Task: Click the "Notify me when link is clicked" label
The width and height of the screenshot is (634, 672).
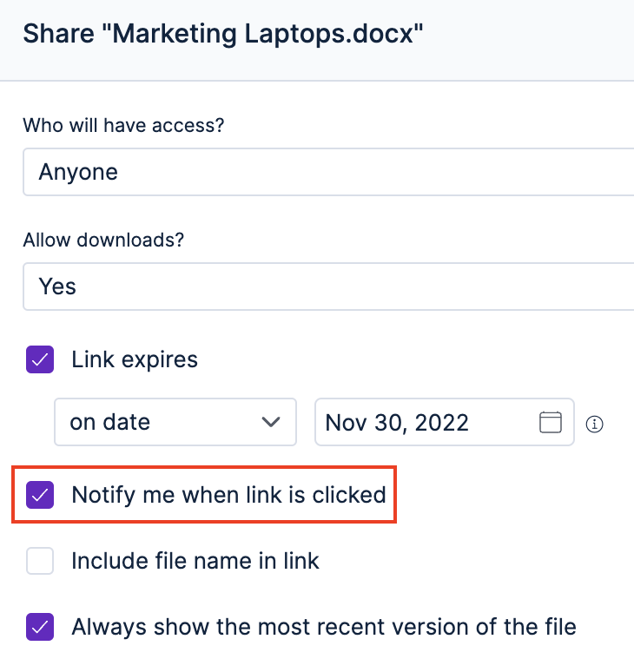Action: point(228,496)
